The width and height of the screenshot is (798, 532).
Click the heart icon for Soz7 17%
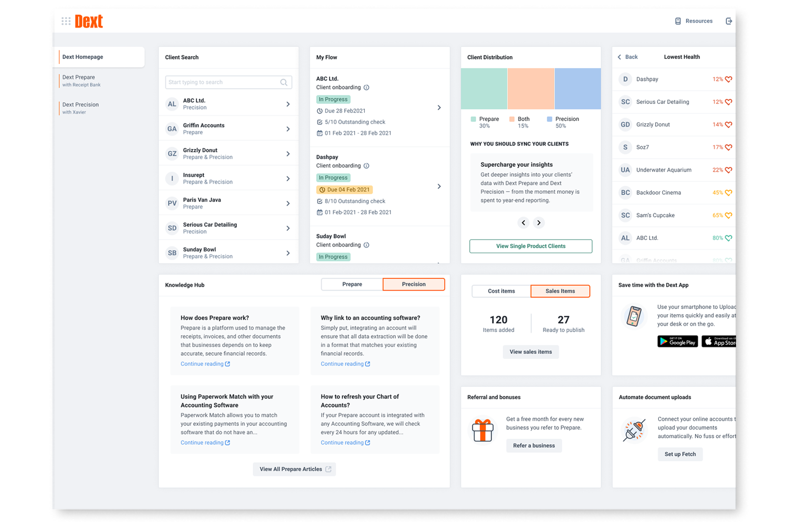tap(729, 147)
